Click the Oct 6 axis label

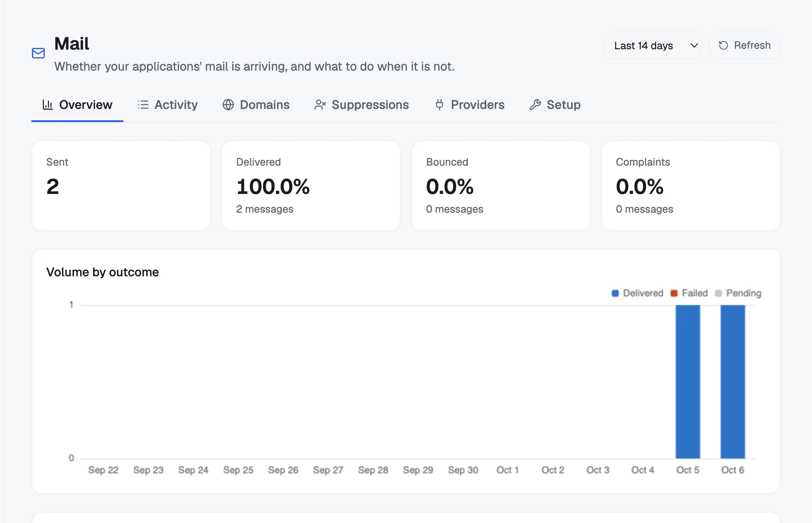coord(733,470)
